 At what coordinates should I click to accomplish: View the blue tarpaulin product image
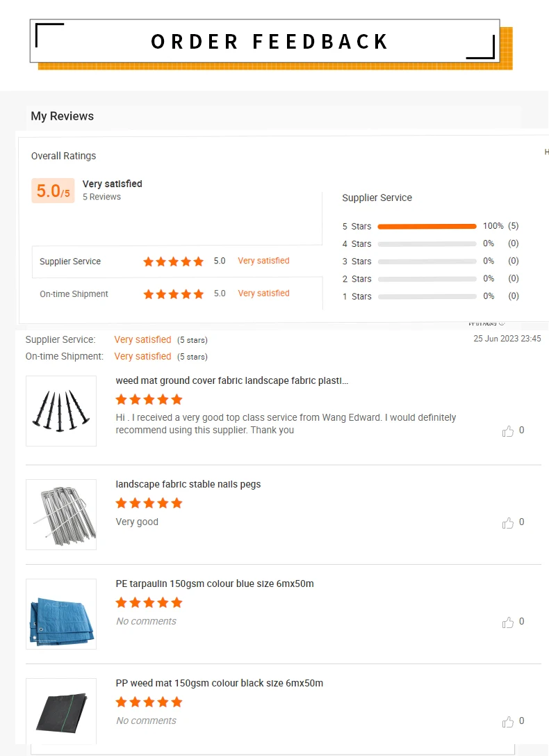[61, 614]
